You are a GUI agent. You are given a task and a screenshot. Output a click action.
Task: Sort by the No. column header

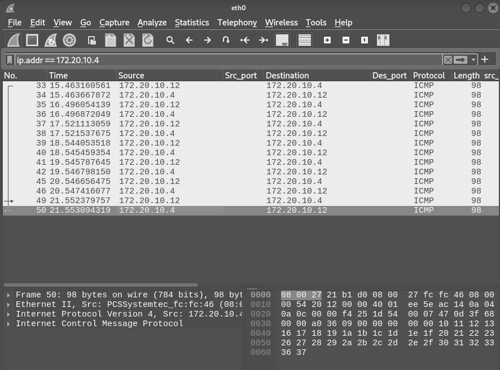[x=24, y=76]
